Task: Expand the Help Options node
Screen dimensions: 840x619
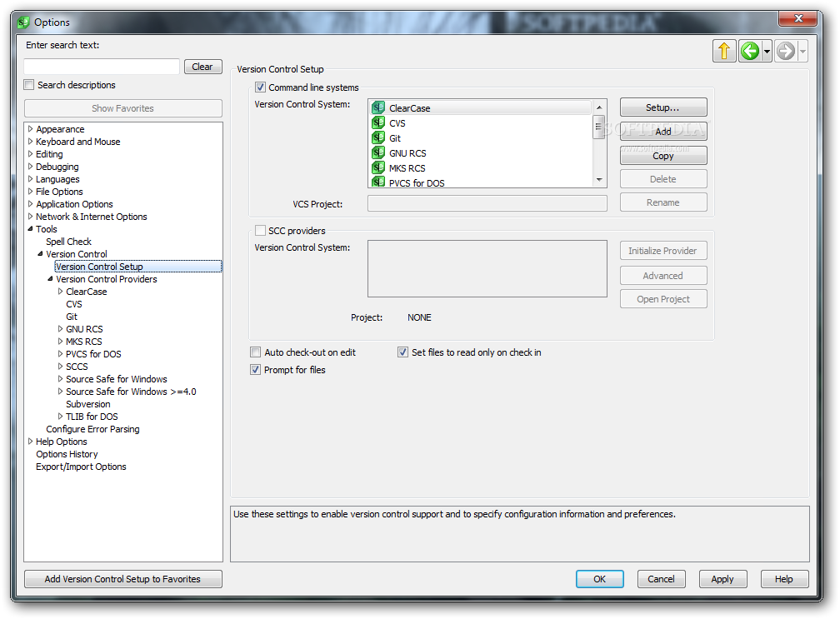Action: (31, 442)
